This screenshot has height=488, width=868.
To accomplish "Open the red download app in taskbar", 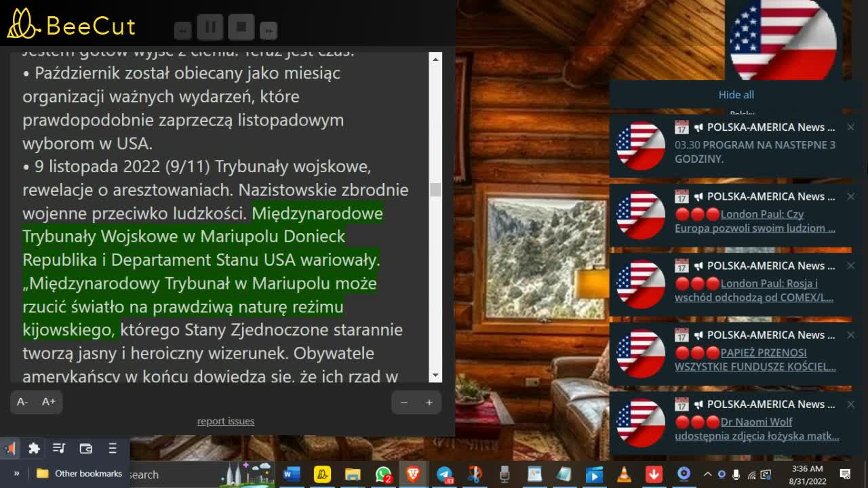I will click(x=654, y=474).
